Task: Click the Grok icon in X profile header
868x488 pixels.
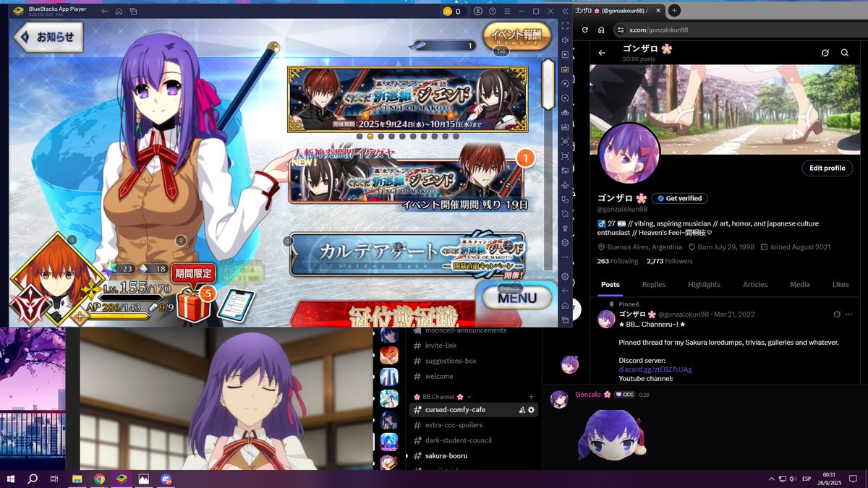Action: coord(825,53)
